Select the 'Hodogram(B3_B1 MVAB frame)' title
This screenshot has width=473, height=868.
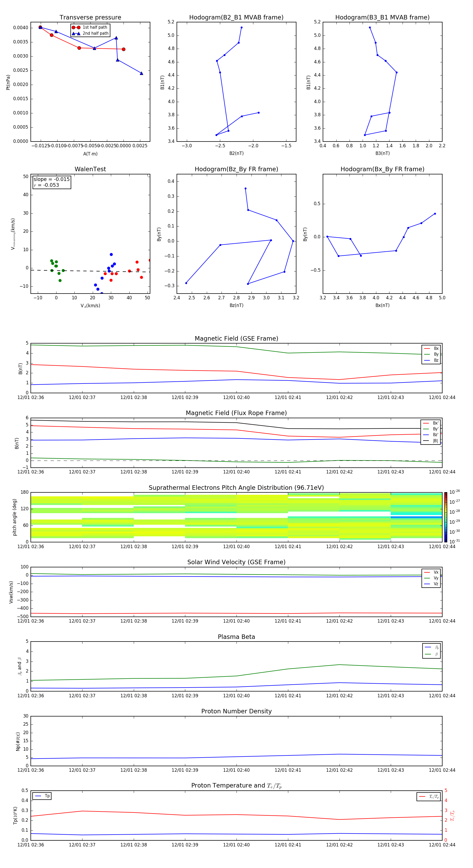(382, 18)
